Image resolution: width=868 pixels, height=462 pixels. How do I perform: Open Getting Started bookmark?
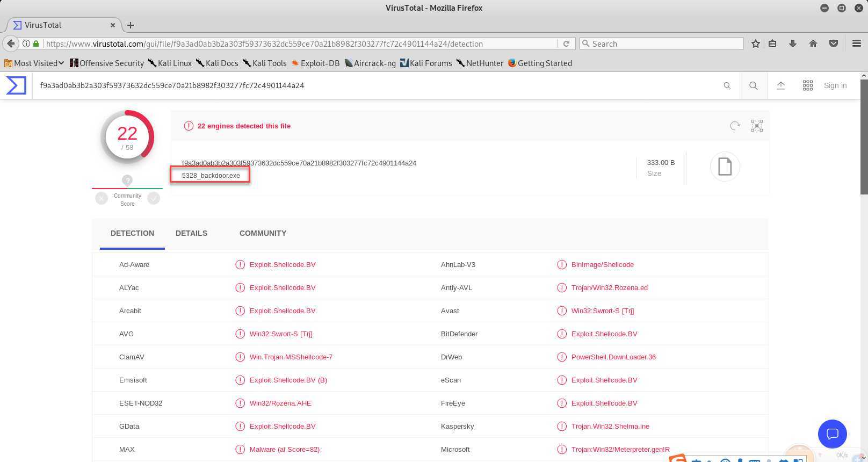(540, 63)
